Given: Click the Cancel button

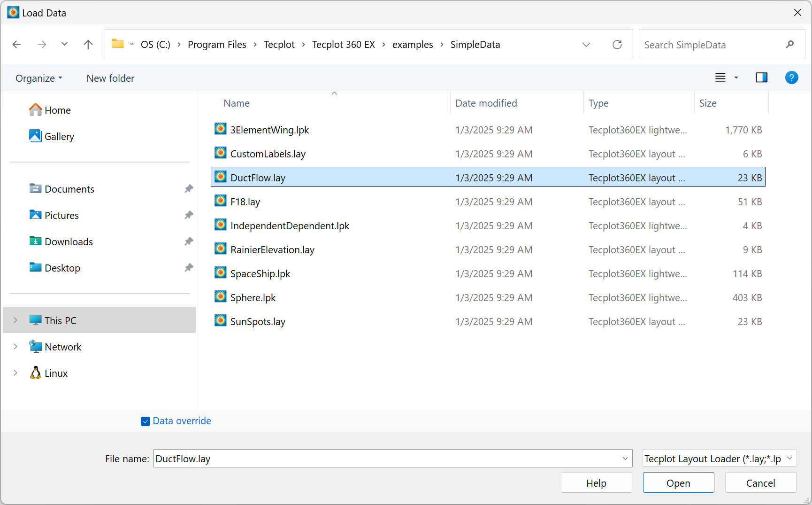Looking at the screenshot, I should (760, 483).
